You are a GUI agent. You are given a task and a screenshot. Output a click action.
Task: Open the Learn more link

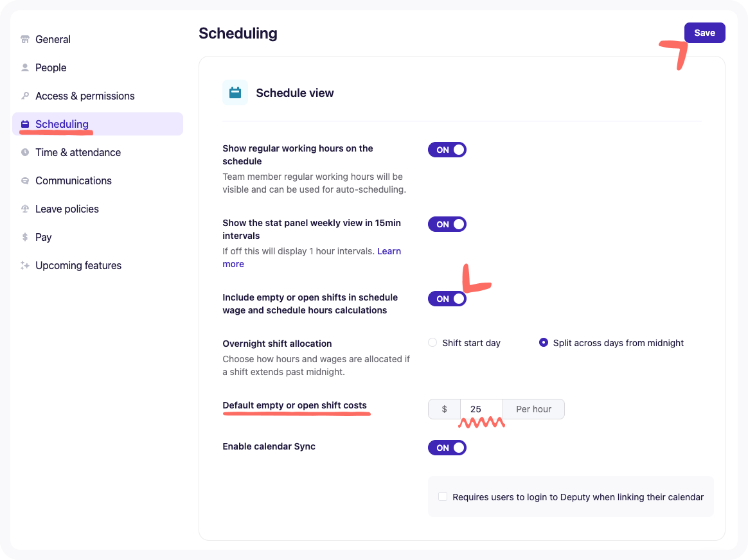click(389, 251)
